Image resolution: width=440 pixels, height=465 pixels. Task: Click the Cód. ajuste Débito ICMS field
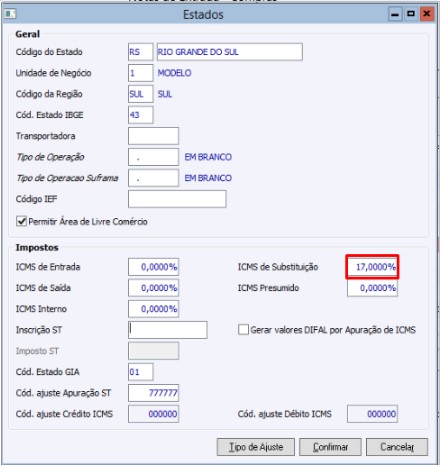pyautogui.click(x=372, y=414)
